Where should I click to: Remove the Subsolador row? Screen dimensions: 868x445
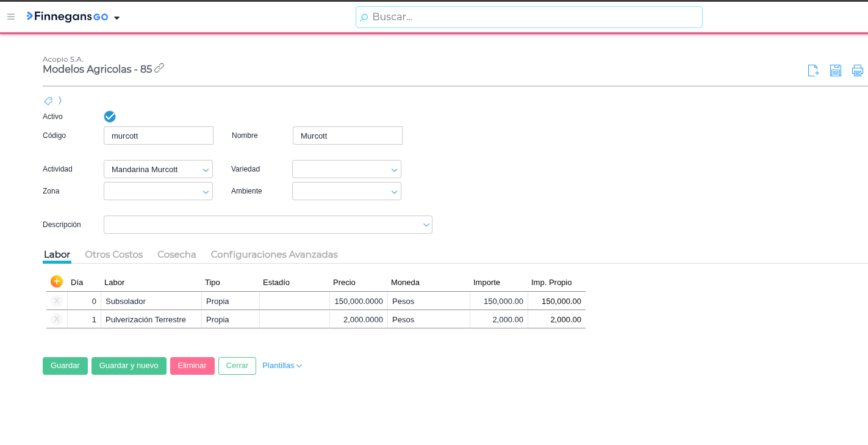click(57, 301)
